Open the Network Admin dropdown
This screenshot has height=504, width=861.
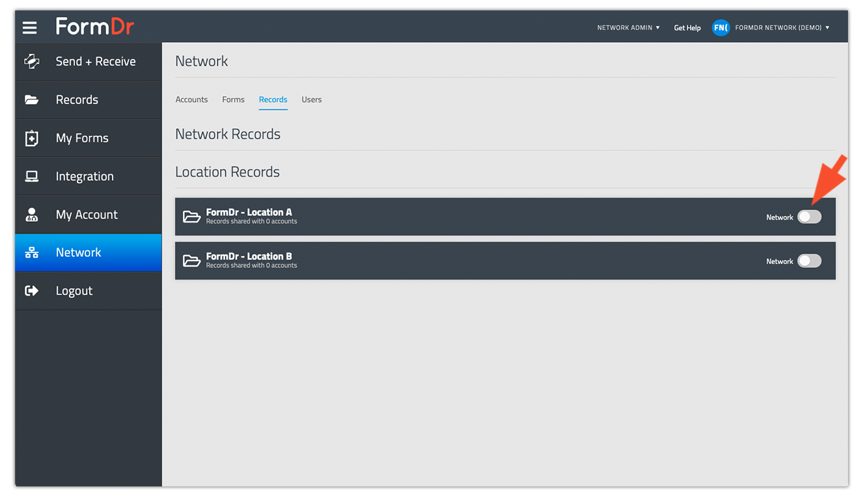point(629,28)
